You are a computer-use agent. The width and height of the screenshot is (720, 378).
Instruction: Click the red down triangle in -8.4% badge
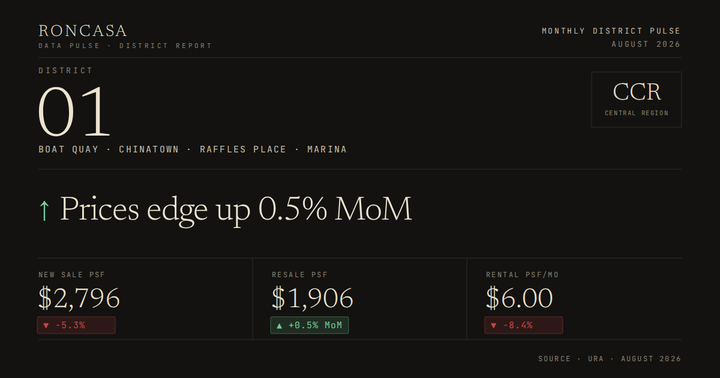coord(494,326)
